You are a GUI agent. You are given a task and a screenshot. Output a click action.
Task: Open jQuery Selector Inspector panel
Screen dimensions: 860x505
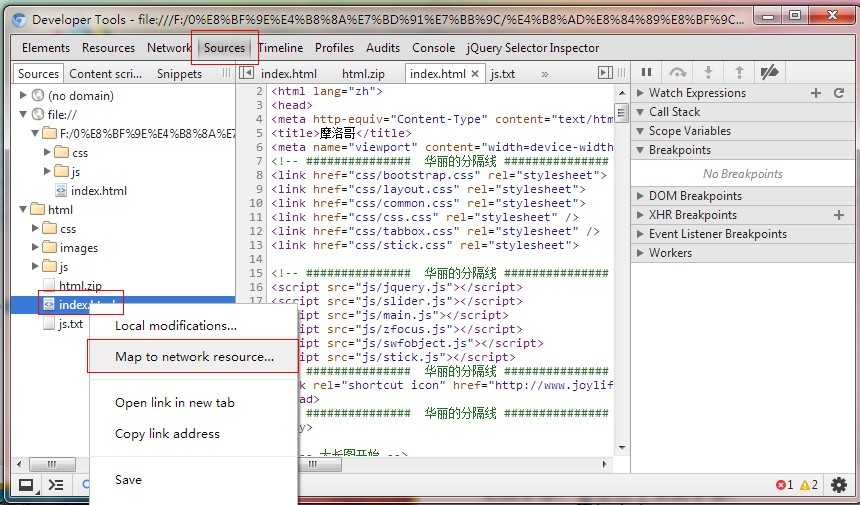click(533, 48)
